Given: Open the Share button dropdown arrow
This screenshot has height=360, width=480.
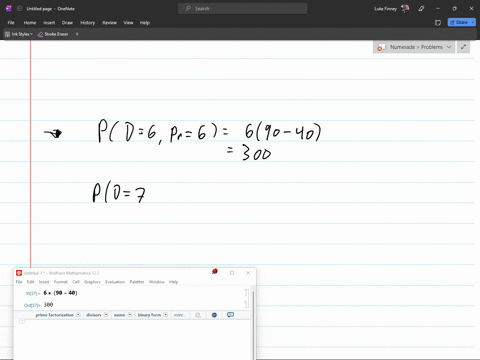Looking at the screenshot, I should click(x=473, y=22).
